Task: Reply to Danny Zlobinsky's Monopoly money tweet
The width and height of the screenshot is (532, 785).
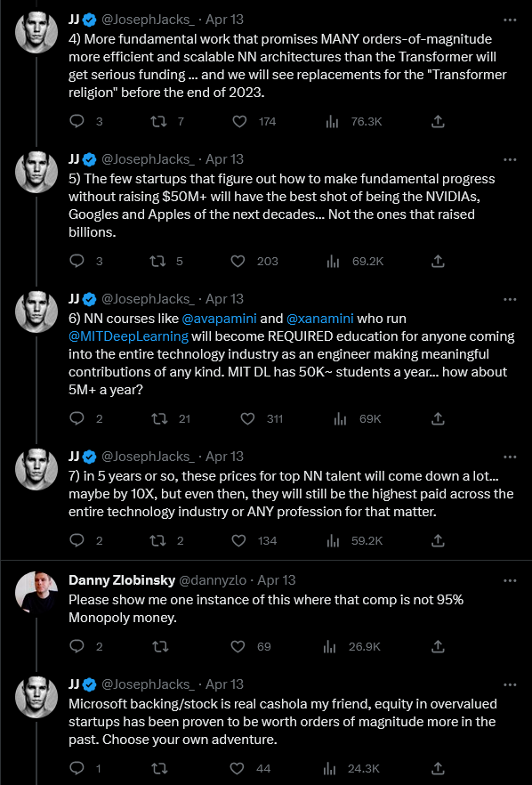Action: coord(77,646)
